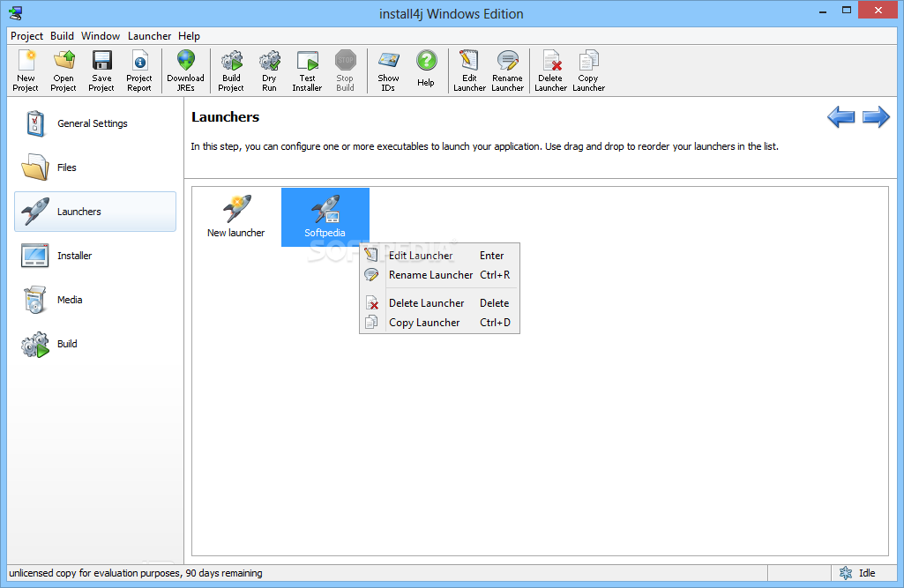904x588 pixels.
Task: Open the Project menu
Action: tap(26, 36)
